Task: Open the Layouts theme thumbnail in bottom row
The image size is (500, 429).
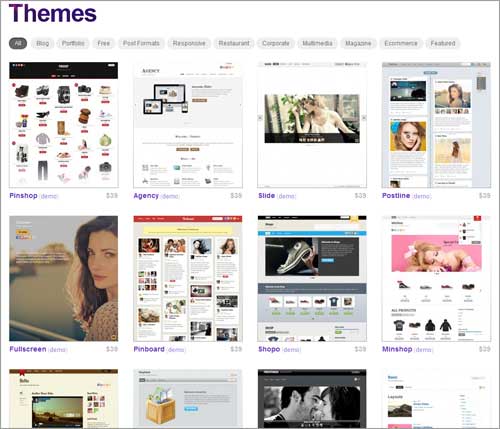Action: [436, 399]
